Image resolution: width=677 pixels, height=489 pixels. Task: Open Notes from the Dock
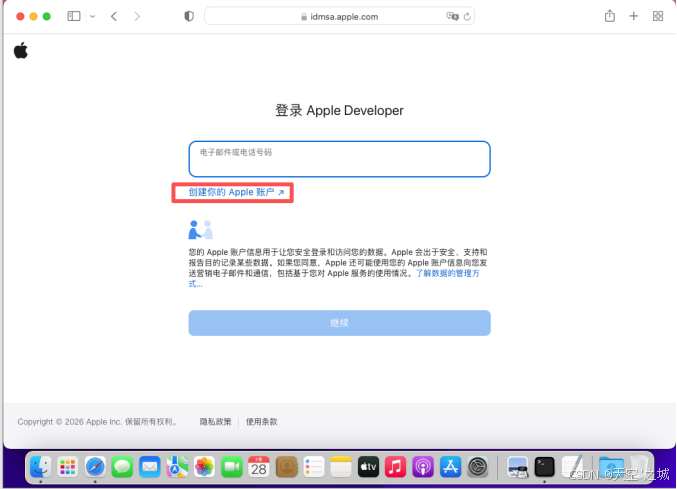(341, 467)
